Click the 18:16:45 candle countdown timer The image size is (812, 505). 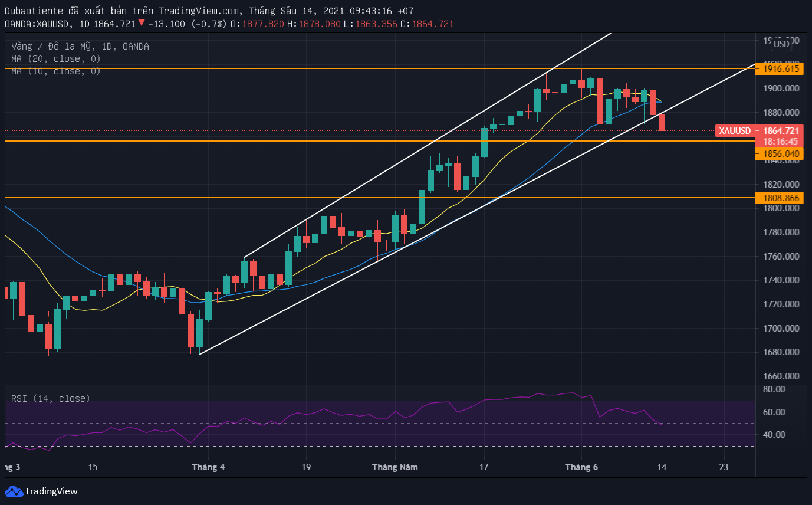(x=781, y=142)
